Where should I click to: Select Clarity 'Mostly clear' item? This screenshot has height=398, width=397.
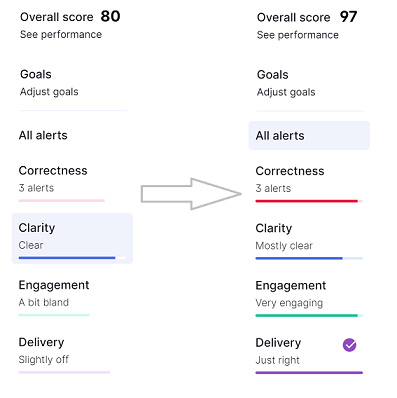[x=309, y=240]
